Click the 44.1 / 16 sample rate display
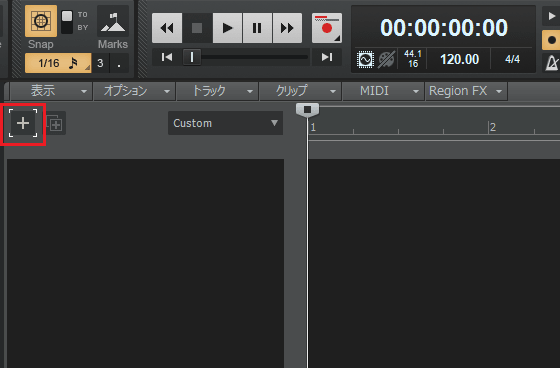Screen dimensions: 560x368 (413, 59)
